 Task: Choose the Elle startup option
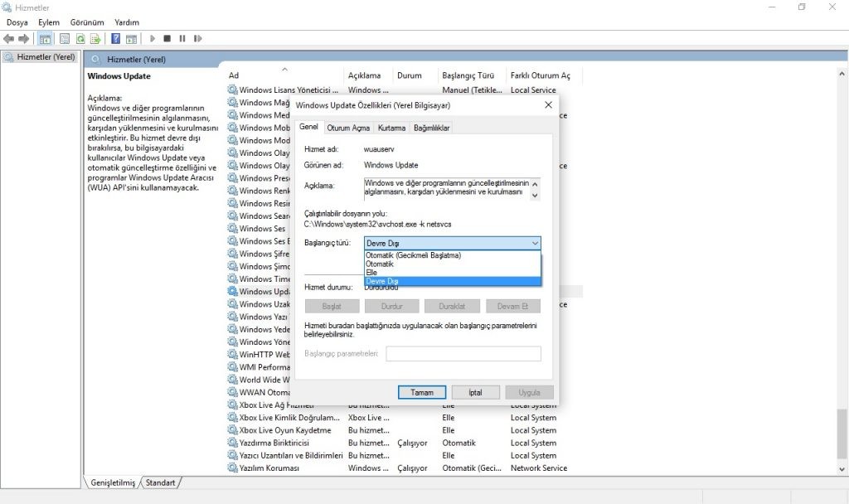452,272
